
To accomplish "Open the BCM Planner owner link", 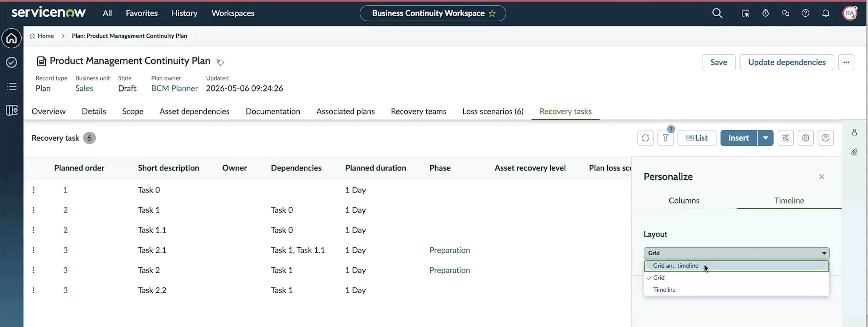I will tap(174, 88).
